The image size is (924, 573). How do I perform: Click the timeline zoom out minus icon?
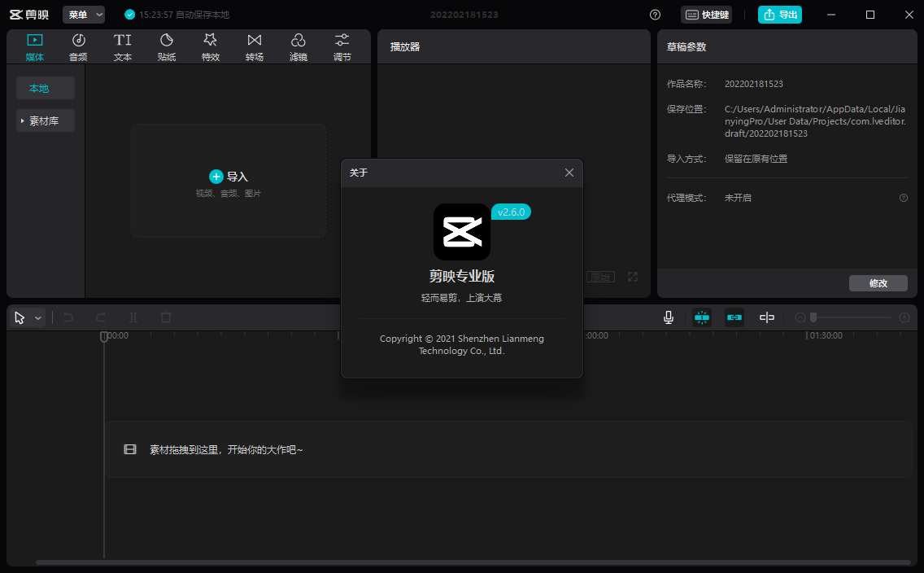coord(800,317)
